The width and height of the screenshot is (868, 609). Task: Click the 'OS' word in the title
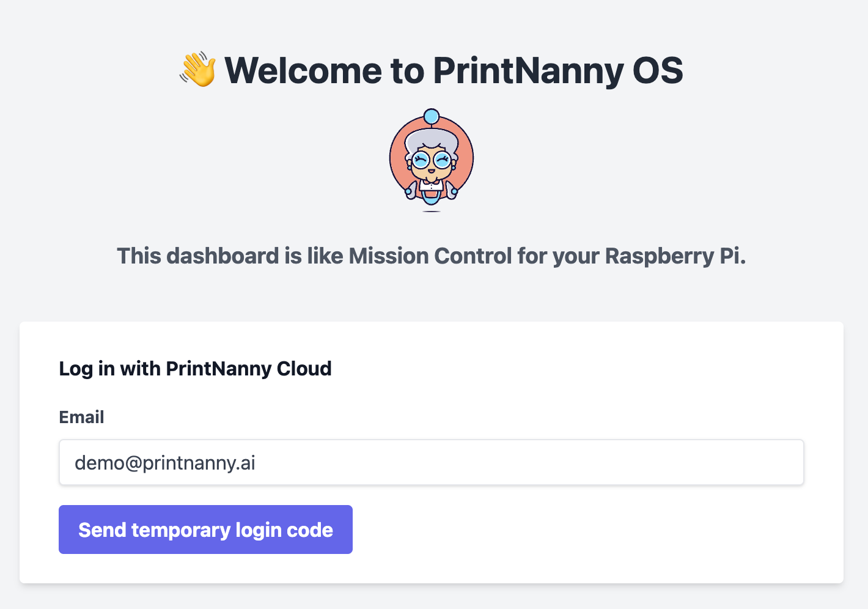[658, 70]
